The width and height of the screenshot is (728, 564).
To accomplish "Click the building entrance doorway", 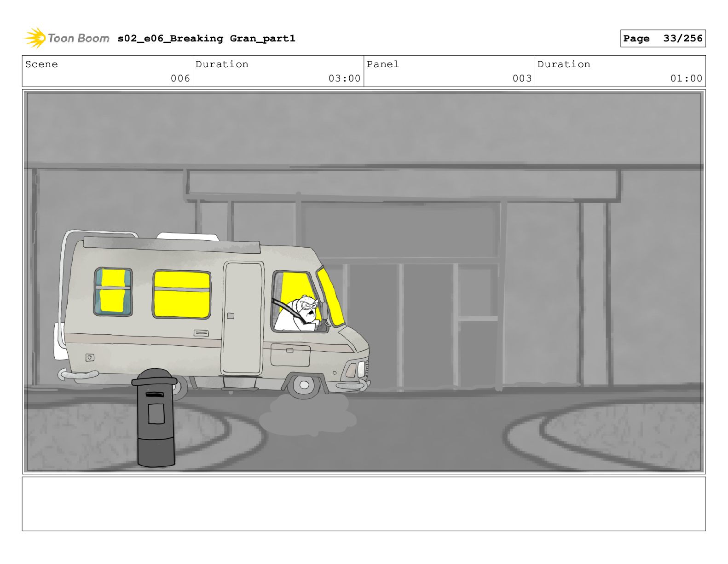I will click(x=400, y=327).
